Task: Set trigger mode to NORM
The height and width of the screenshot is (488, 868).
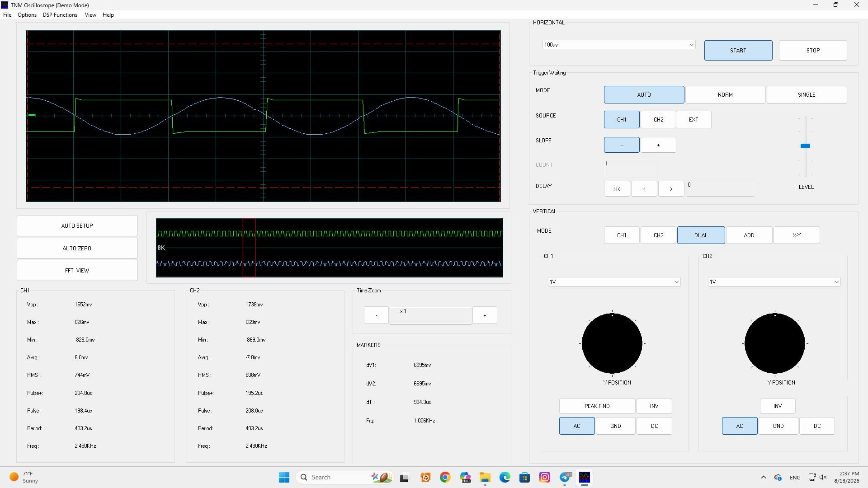Action: 725,95
